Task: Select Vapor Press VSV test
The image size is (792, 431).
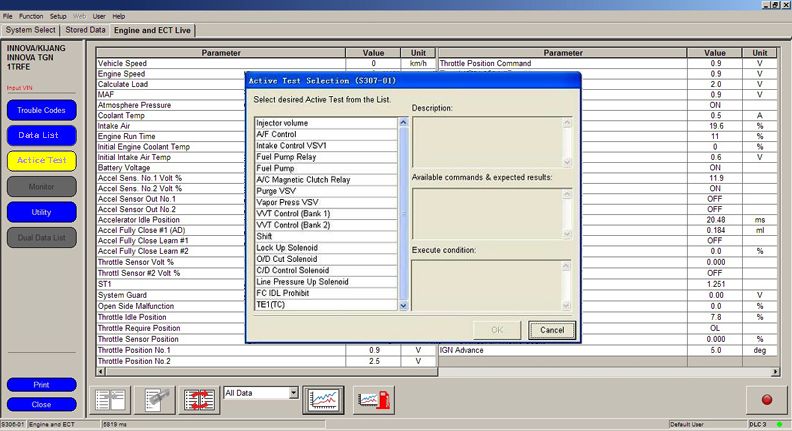Action: pyautogui.click(x=326, y=202)
